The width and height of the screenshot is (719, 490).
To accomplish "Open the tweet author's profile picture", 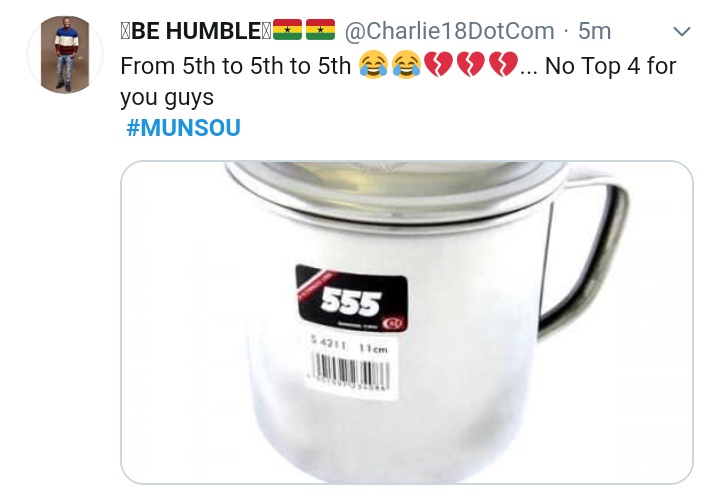I will (x=65, y=55).
